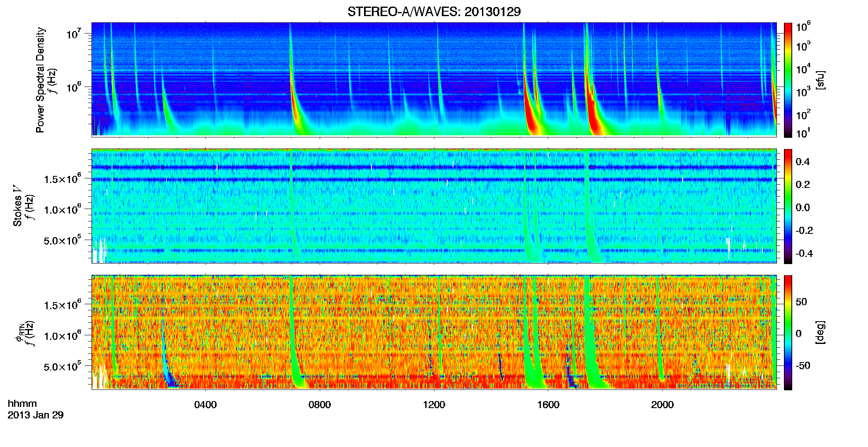
Task: Click the 2000 time tick label
Action: (x=662, y=404)
